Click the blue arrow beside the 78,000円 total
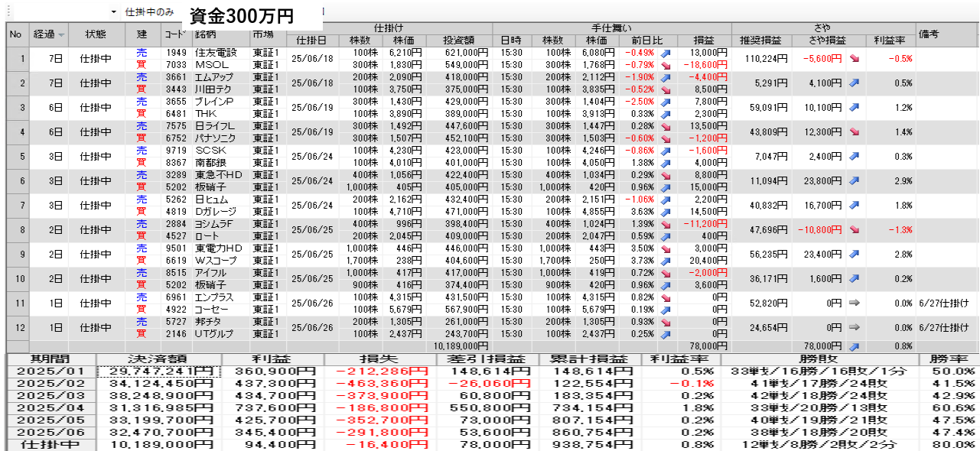This screenshot has height=451, width=980. (x=854, y=346)
